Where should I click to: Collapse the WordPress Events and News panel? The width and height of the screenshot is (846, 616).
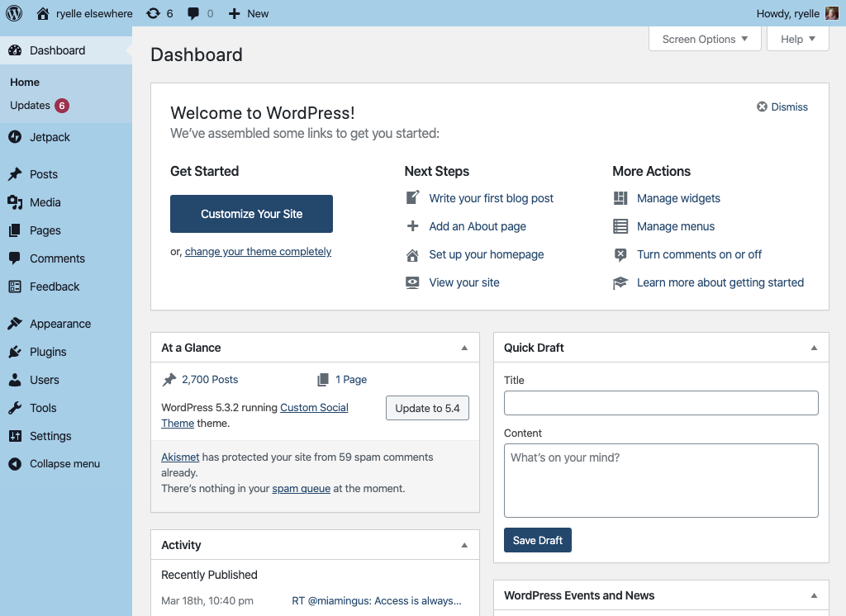(814, 595)
